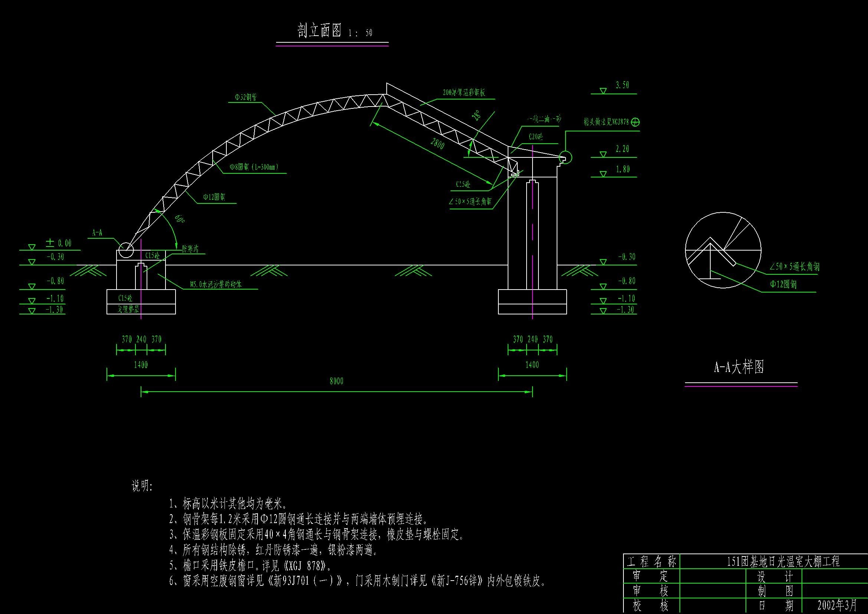This screenshot has height=614, width=868.
Task: Click the 'M5.0水泥沙浆砖砌体' label
Action: [216, 284]
